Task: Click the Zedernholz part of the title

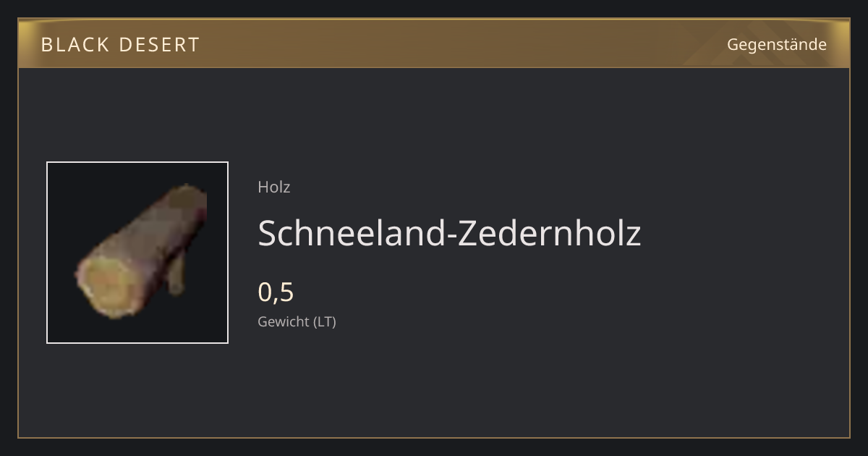Action: pos(549,233)
